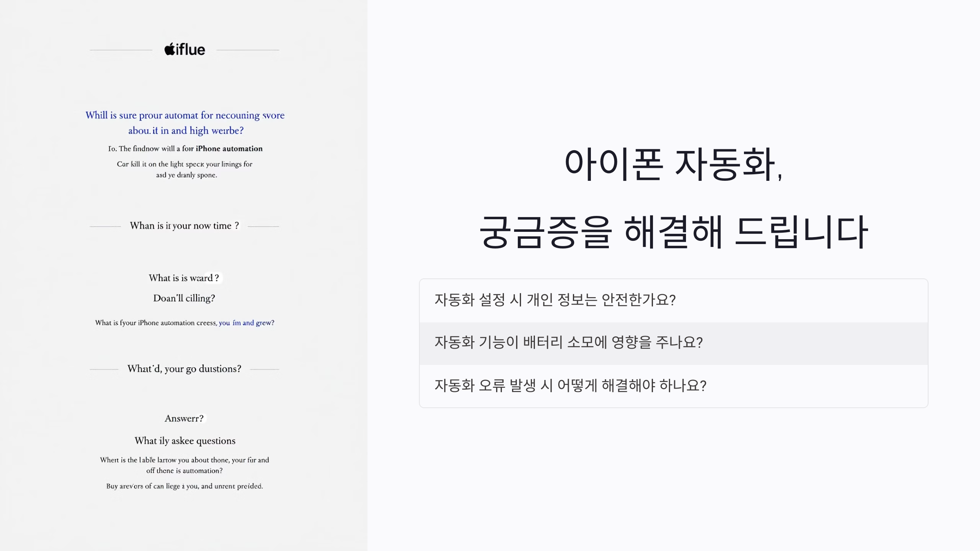The height and width of the screenshot is (551, 980).
Task: Select 'What'd, your go dustions?' heading
Action: 184,369
